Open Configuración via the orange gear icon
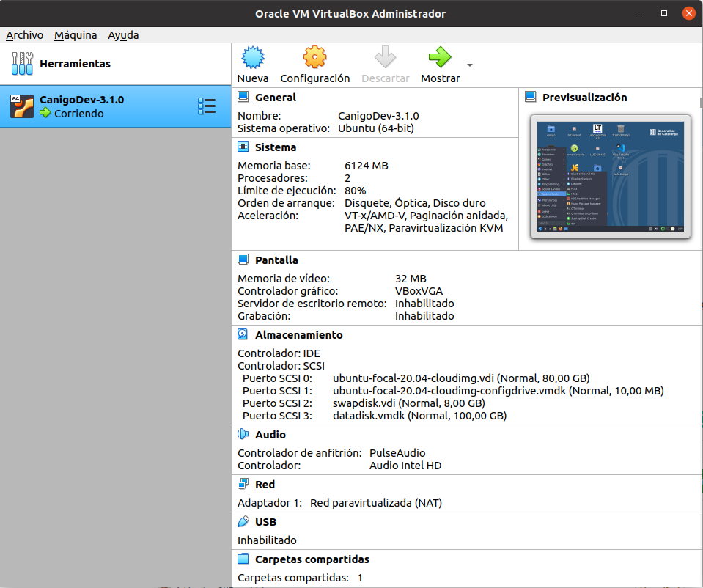Screen dimensions: 703x588 click(314, 57)
